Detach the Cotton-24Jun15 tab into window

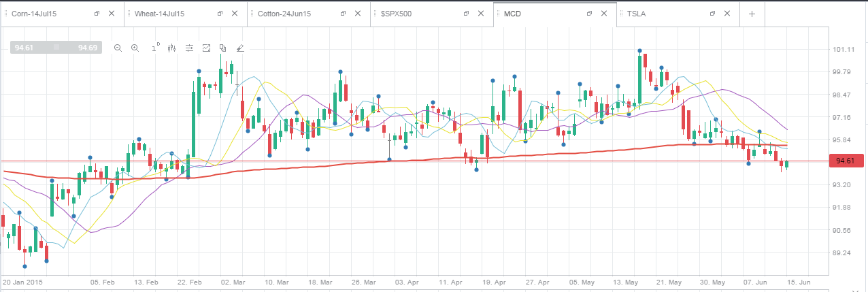tap(343, 14)
